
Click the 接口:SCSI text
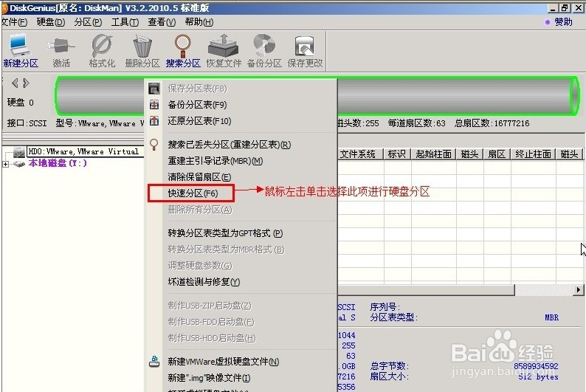(x=27, y=123)
